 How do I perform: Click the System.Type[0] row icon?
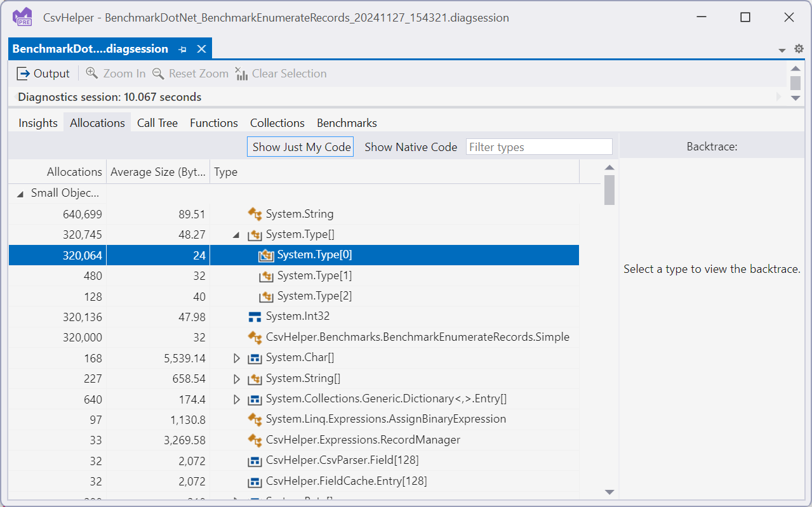coord(266,255)
